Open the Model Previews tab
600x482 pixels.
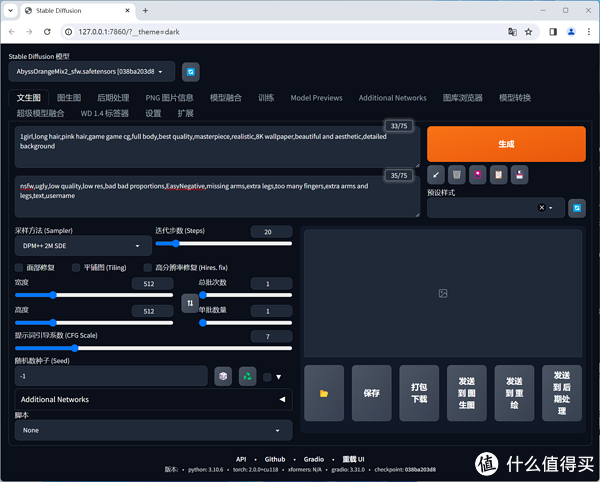click(x=316, y=98)
